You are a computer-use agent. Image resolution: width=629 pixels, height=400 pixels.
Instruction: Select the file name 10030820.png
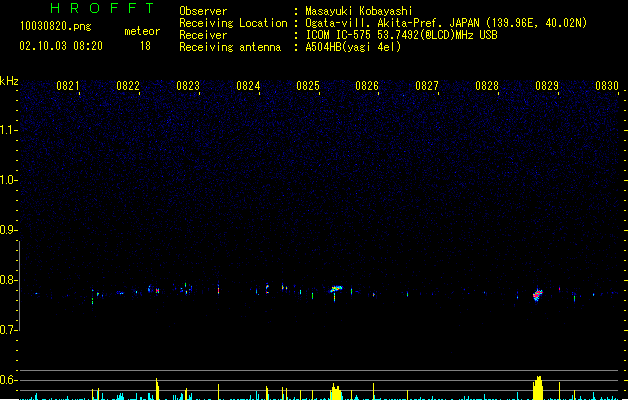56,27
